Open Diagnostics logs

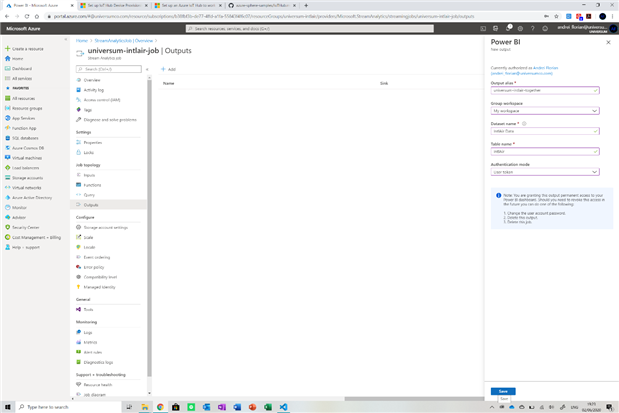pos(98,362)
